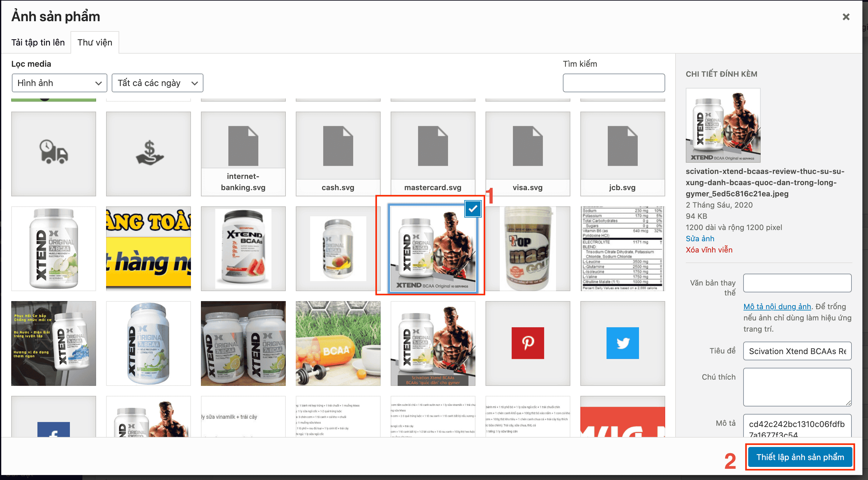Image resolution: width=868 pixels, height=480 pixels.
Task: Pick the Twitter bird logo image
Action: click(622, 343)
